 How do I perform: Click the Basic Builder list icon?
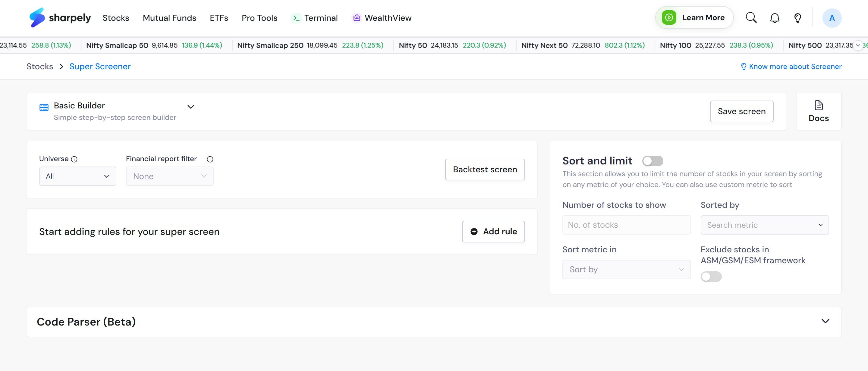click(x=44, y=108)
